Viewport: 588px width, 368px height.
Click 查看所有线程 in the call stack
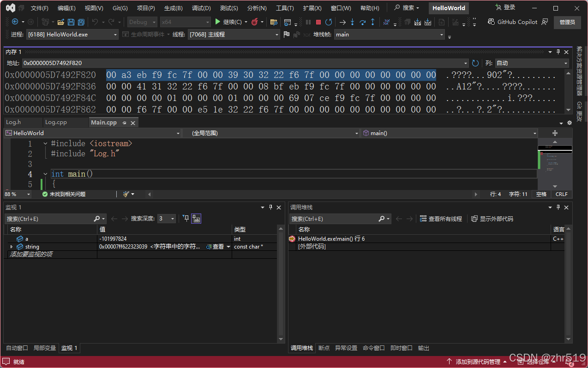[x=441, y=219]
